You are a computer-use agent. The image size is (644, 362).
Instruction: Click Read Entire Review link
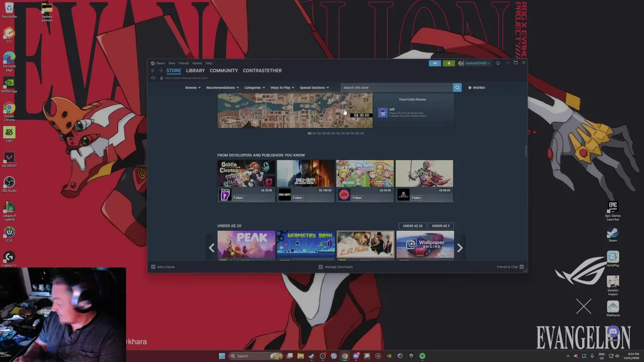(413, 100)
